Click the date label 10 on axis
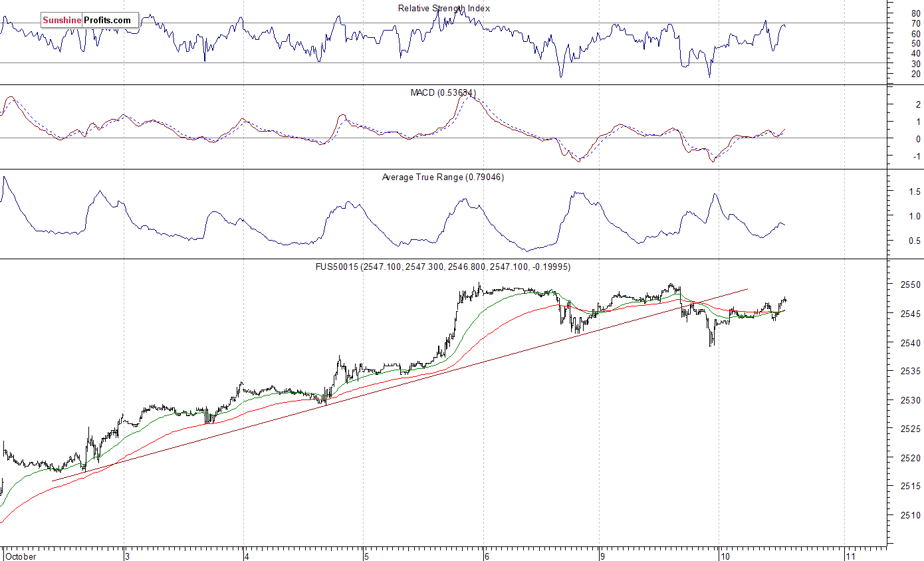The image size is (924, 561). pyautogui.click(x=725, y=556)
